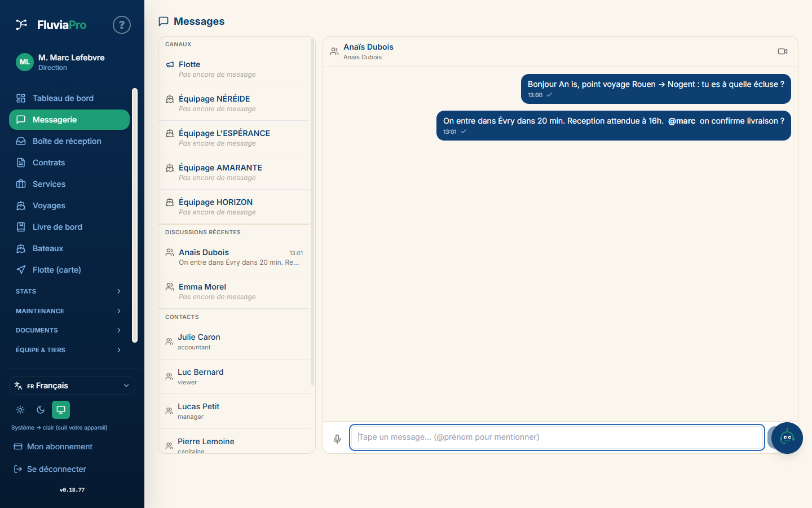Viewport: 812px width, 508px height.
Task: Open Équipage AMARANTE channel
Action: pyautogui.click(x=234, y=172)
